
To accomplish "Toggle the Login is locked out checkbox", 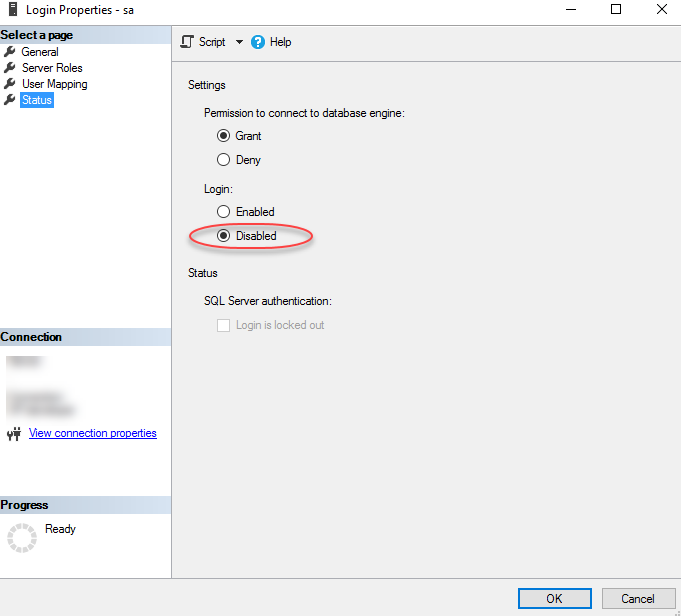I will tap(223, 325).
